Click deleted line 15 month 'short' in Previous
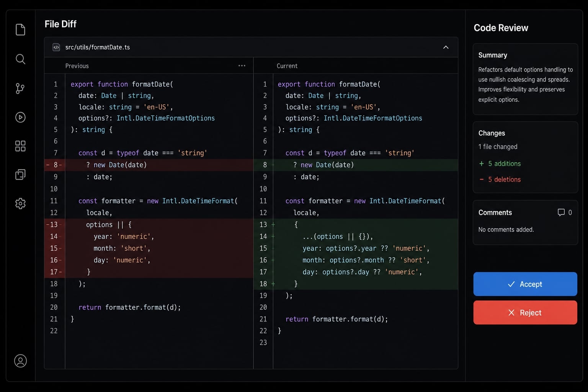The width and height of the screenshot is (588, 392). 122,248
